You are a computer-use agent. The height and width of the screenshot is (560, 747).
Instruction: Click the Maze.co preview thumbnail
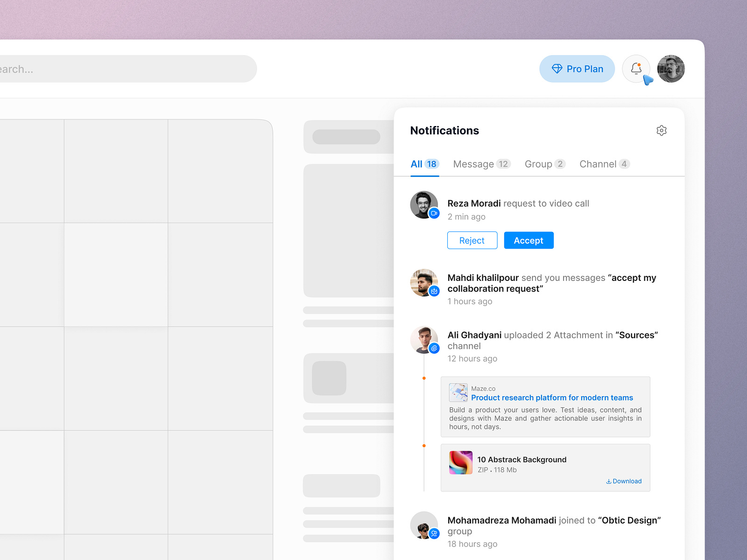(458, 392)
